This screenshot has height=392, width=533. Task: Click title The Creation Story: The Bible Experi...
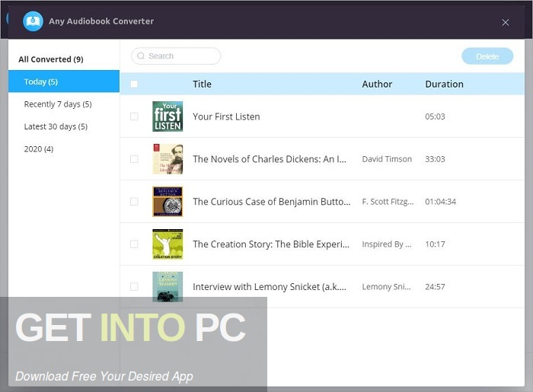[x=271, y=244]
